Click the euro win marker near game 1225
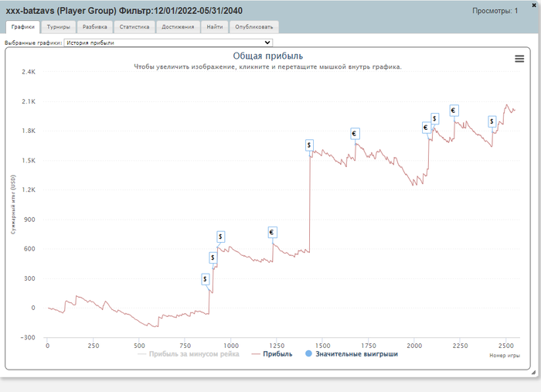 point(272,233)
